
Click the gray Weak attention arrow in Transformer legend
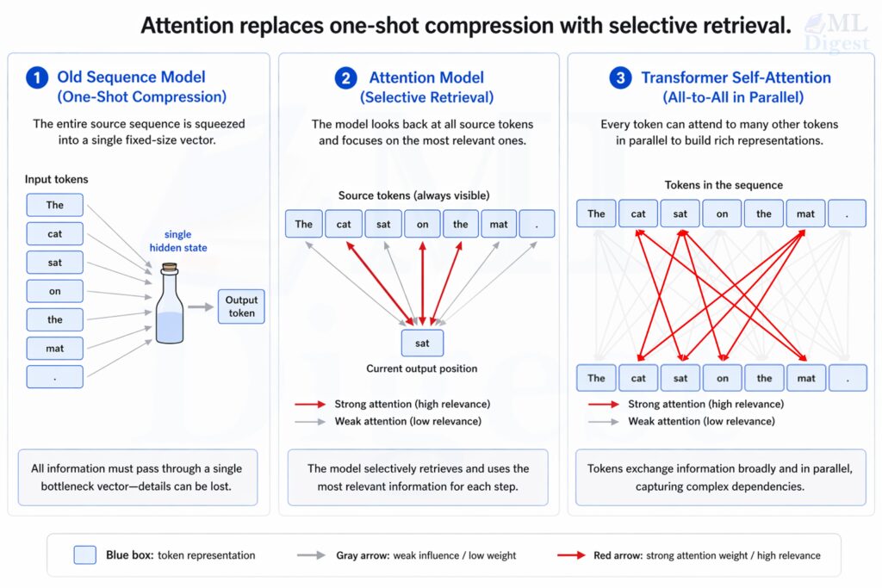pyautogui.click(x=604, y=421)
